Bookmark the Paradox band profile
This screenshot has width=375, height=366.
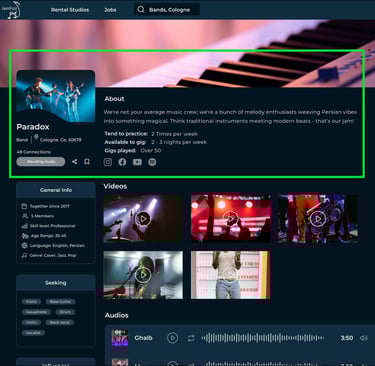click(87, 162)
